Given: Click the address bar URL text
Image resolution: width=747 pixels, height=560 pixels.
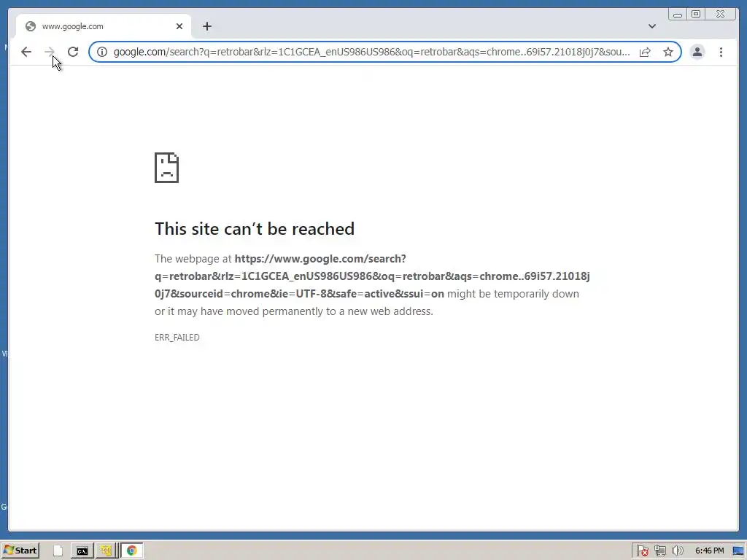Looking at the screenshot, I should 371,52.
